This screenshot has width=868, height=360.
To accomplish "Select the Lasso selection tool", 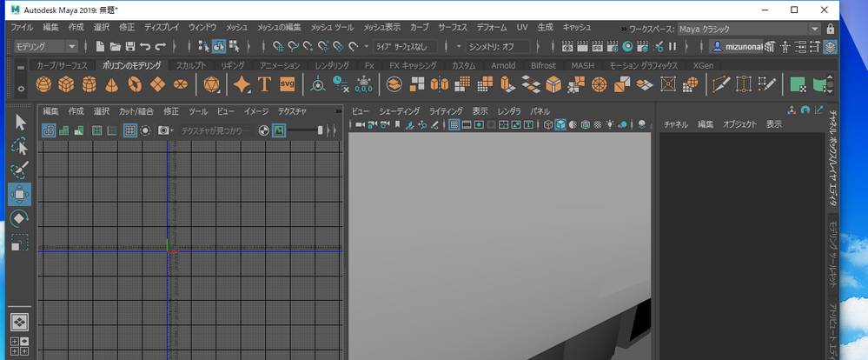I will [19, 146].
